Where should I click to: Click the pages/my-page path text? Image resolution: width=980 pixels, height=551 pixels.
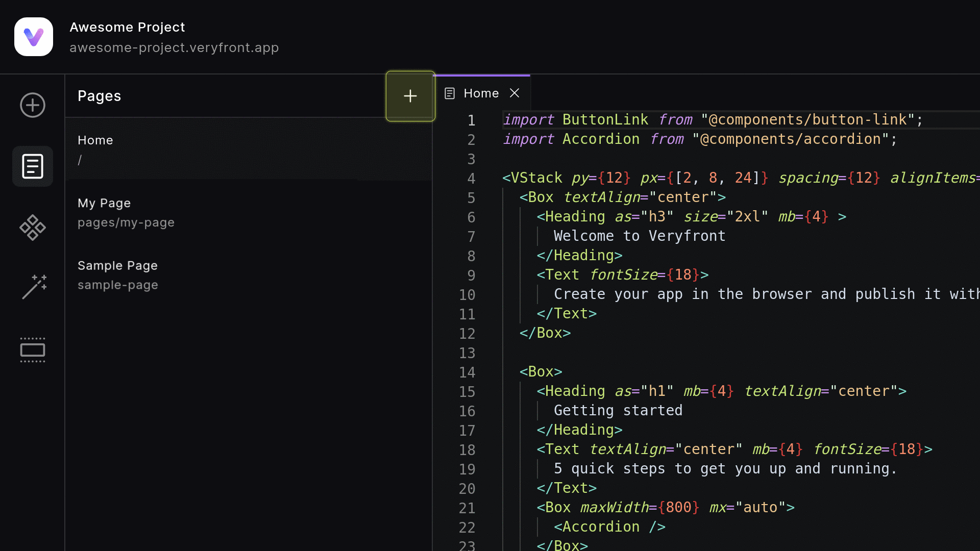coord(126,222)
